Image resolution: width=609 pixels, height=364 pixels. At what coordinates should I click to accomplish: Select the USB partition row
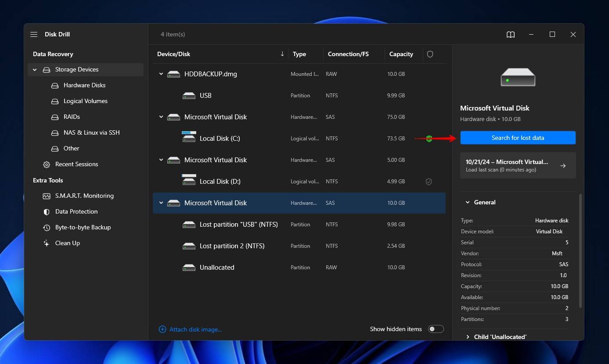tap(299, 96)
